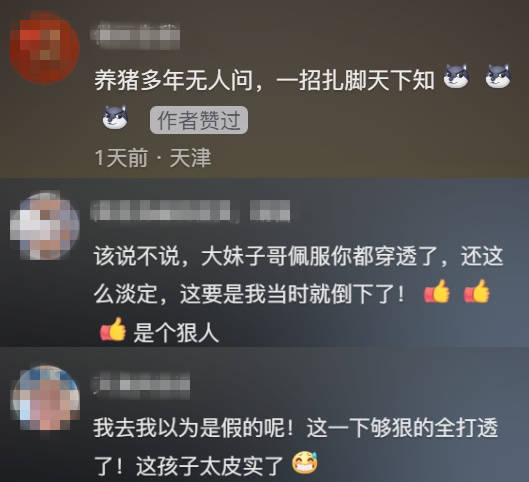Open the third commenter's blurred avatar

46,398
